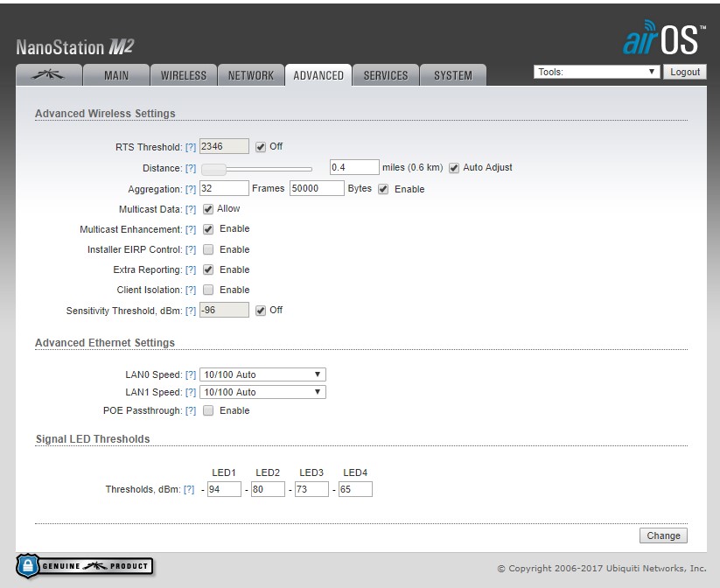Open the Tools dropdown

tap(597, 72)
